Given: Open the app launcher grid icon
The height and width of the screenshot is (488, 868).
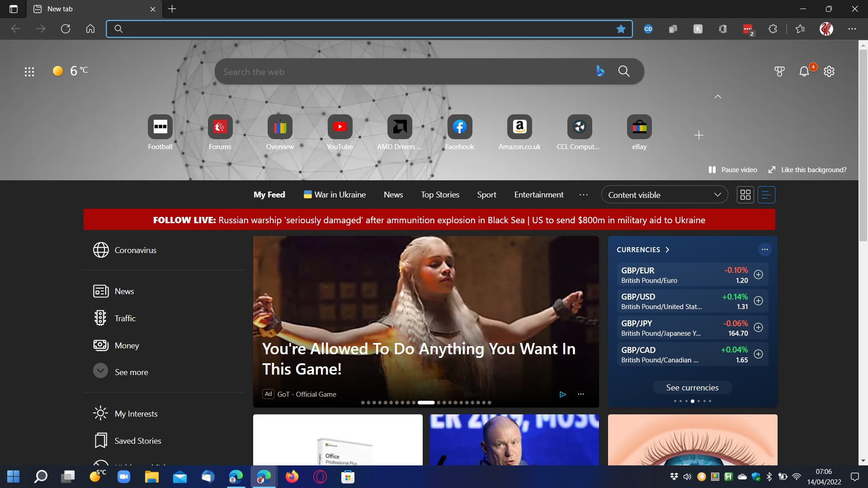Looking at the screenshot, I should 29,71.
